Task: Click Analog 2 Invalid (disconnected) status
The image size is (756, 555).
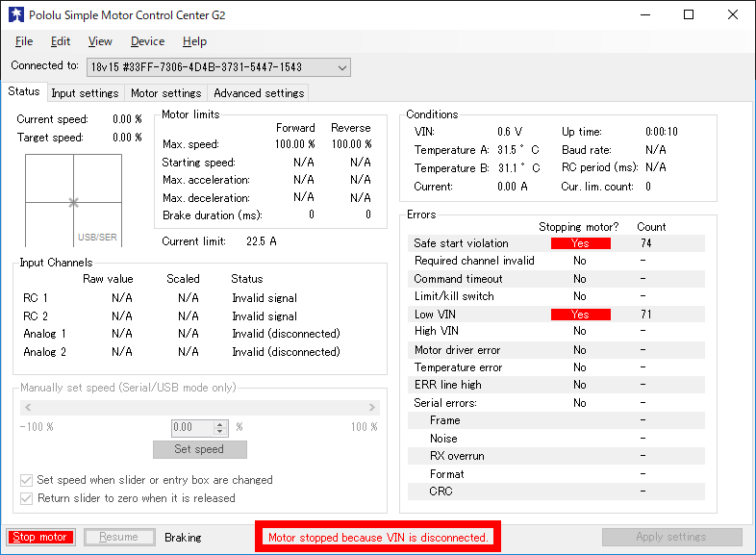Action: pos(286,352)
